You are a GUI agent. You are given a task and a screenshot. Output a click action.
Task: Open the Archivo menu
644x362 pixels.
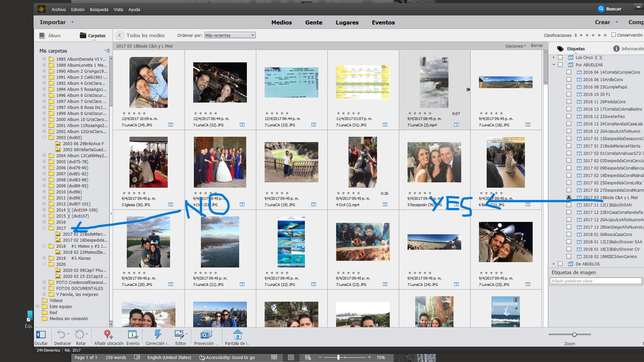coord(58,9)
